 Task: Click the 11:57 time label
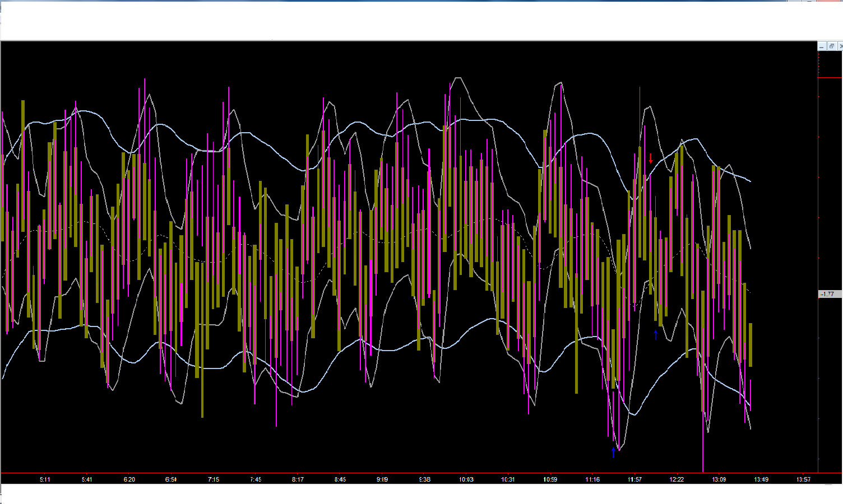[x=634, y=479]
